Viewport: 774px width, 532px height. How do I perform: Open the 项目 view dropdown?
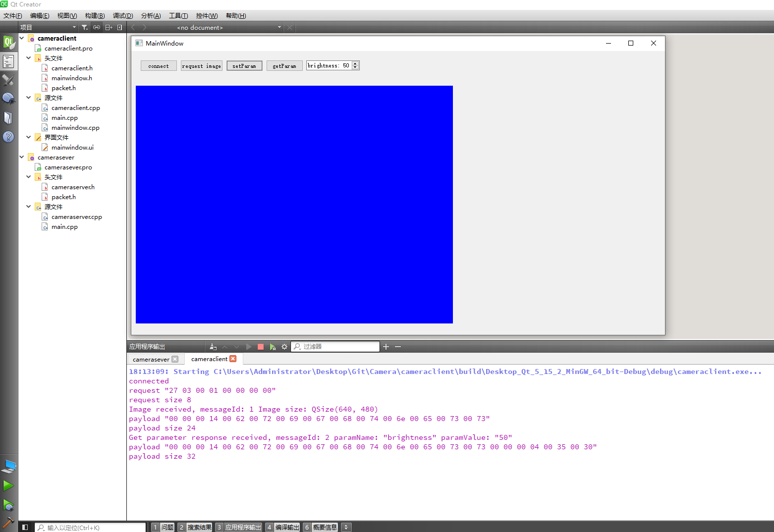(48, 27)
